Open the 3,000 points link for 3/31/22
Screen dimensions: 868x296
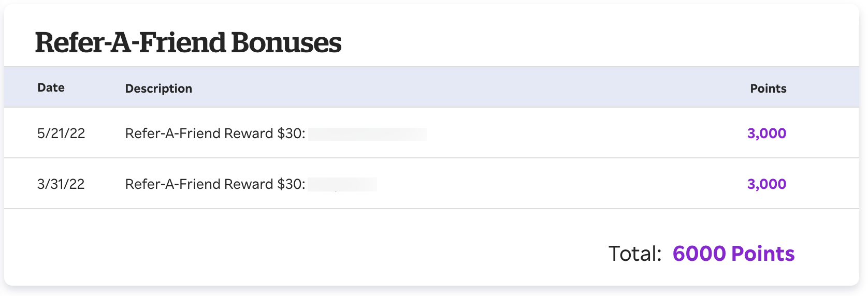(766, 184)
